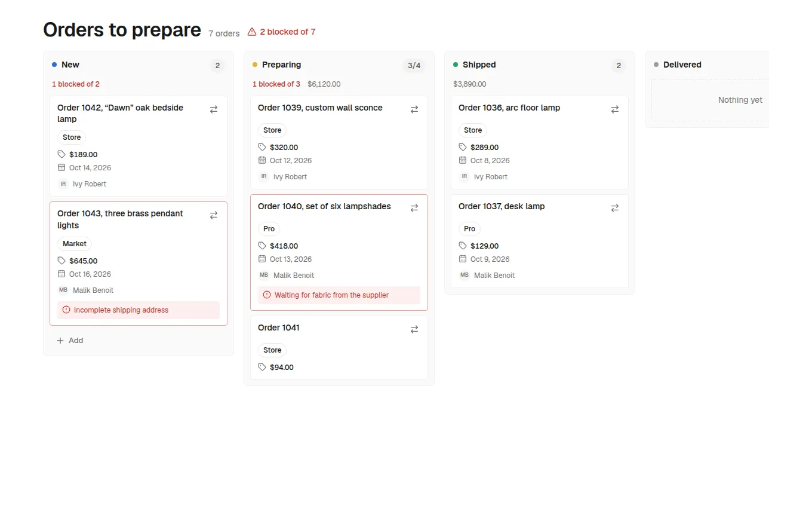Click calendar icon beside Oct 9, 2026
Viewport: 812px width, 508px height.
point(463,259)
